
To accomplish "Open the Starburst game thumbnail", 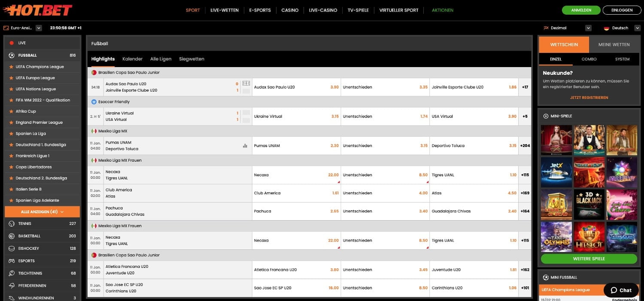I will click(622, 172).
